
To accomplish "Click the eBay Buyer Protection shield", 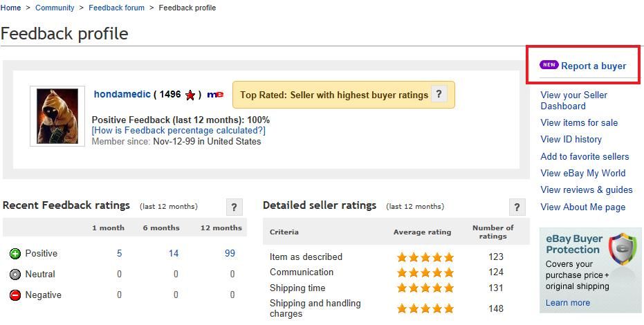I will (623, 250).
